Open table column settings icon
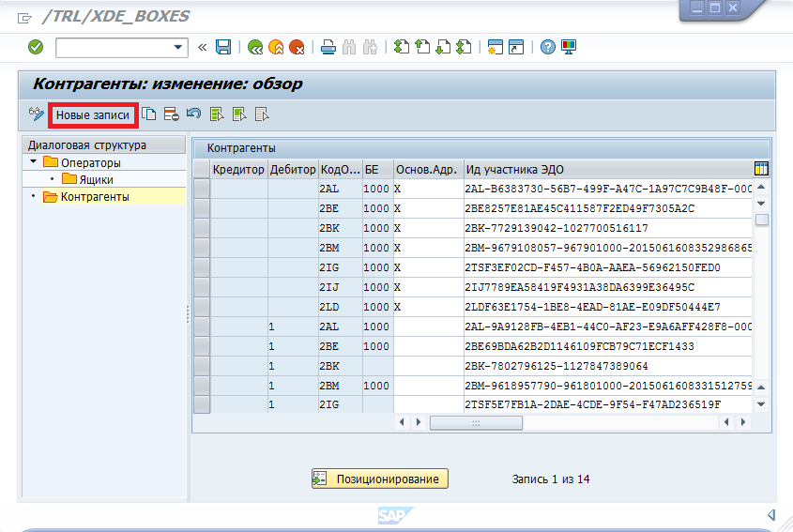The height and width of the screenshot is (532, 793). coord(761,169)
